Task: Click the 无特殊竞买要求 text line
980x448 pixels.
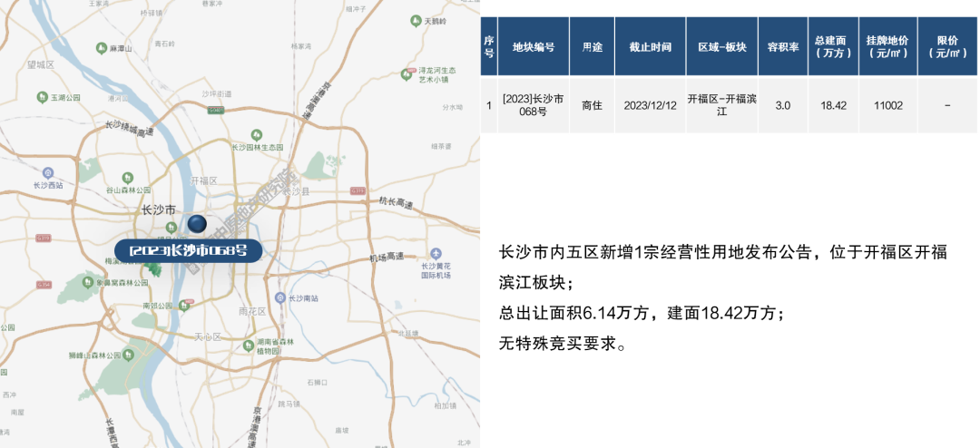Action: (x=562, y=343)
